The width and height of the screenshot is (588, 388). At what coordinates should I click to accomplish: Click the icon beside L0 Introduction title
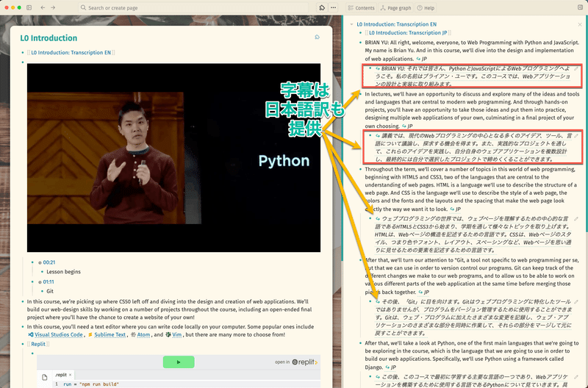(x=318, y=37)
